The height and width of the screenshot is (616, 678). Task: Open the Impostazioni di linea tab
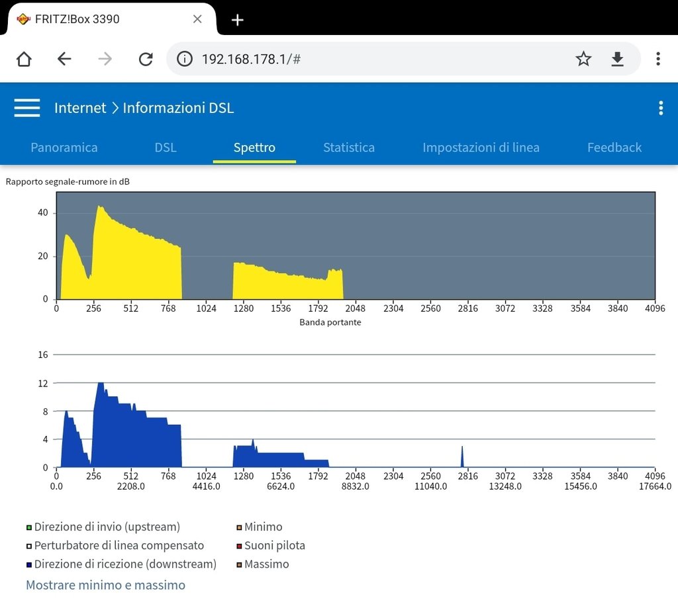coord(481,148)
